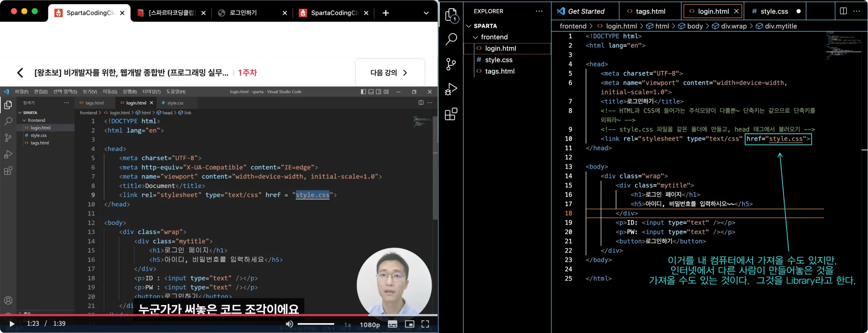Seek using the red video progress bar

tap(219, 315)
